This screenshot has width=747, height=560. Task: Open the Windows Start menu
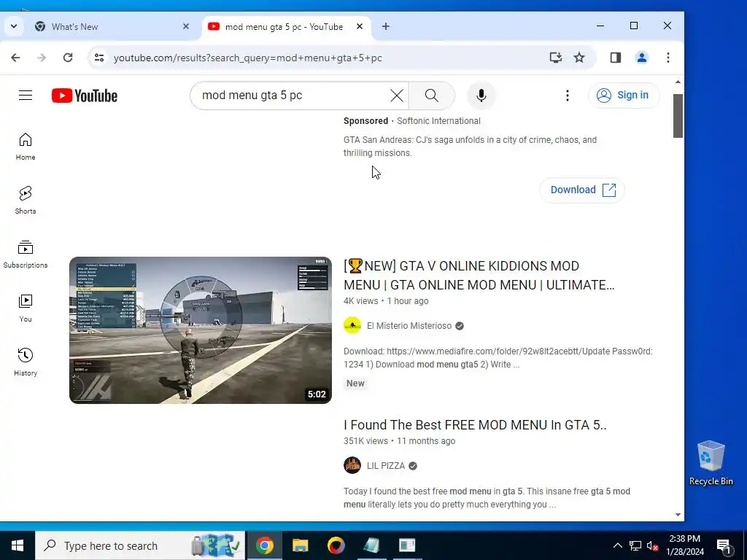coord(18,545)
